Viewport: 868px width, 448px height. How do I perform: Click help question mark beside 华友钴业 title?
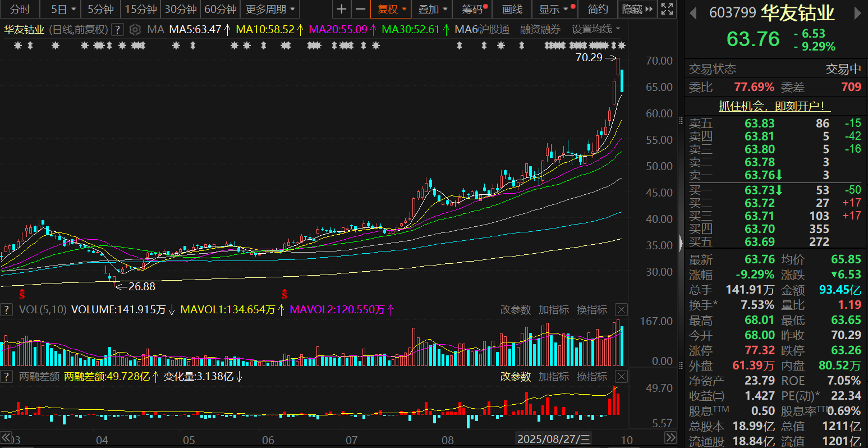tap(117, 30)
